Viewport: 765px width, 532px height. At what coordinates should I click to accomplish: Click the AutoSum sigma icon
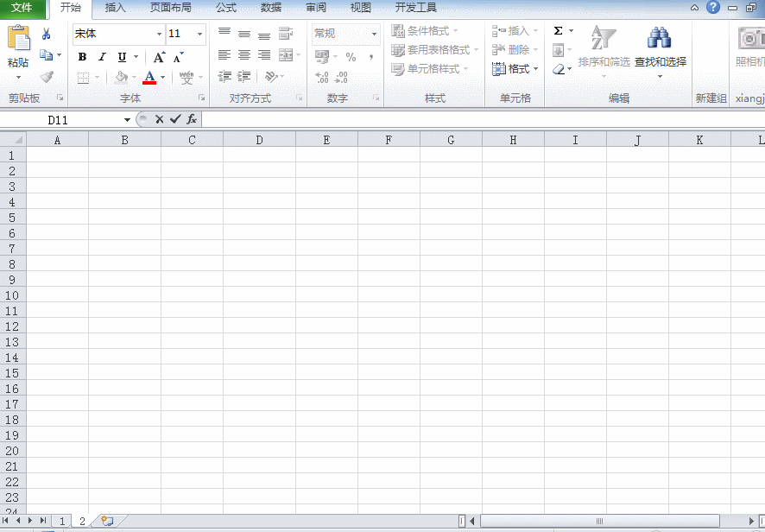pos(559,31)
